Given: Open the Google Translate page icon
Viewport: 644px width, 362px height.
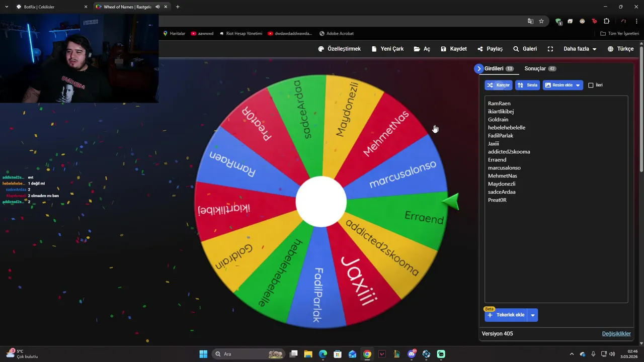Looking at the screenshot, I should click(x=530, y=21).
